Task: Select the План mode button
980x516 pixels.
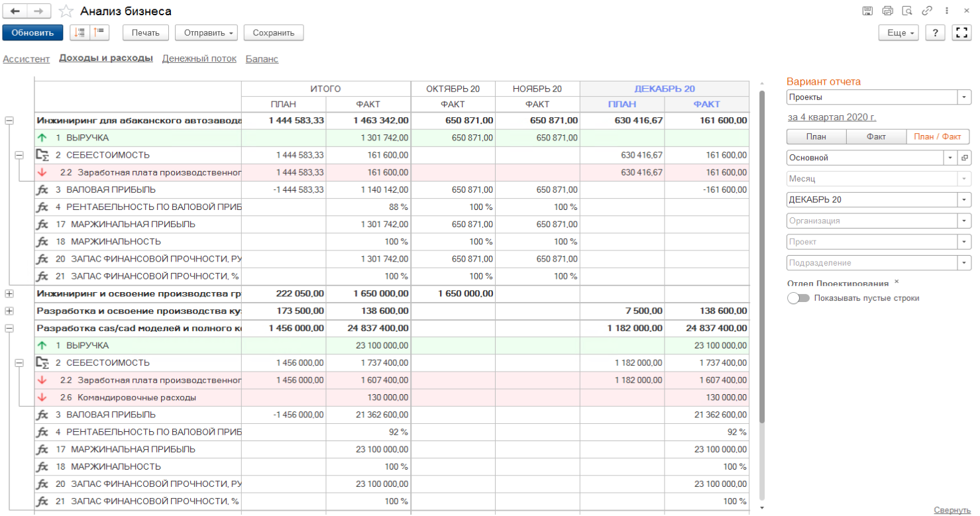Action: pyautogui.click(x=816, y=136)
